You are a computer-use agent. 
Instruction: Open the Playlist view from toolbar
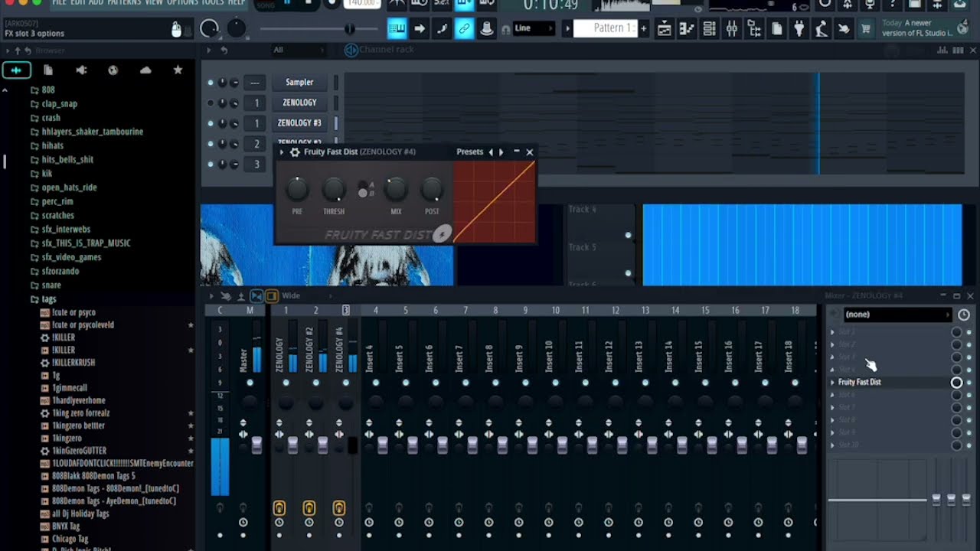[x=664, y=29]
